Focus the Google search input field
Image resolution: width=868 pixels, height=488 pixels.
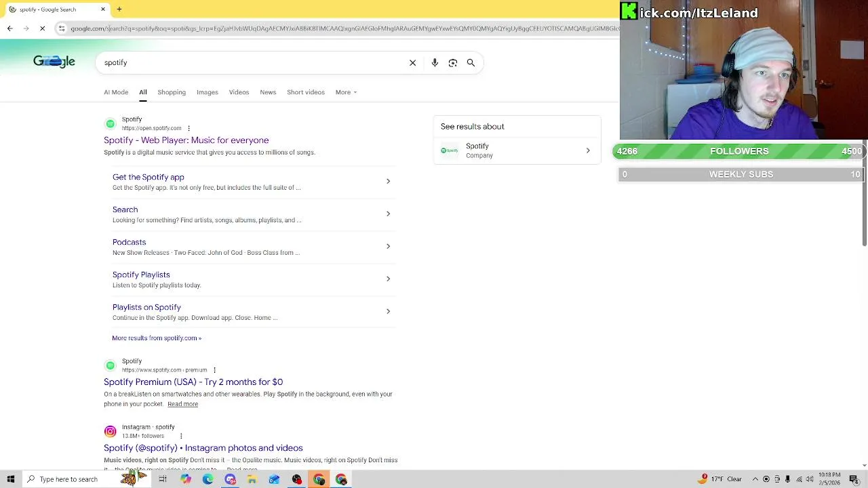point(251,62)
